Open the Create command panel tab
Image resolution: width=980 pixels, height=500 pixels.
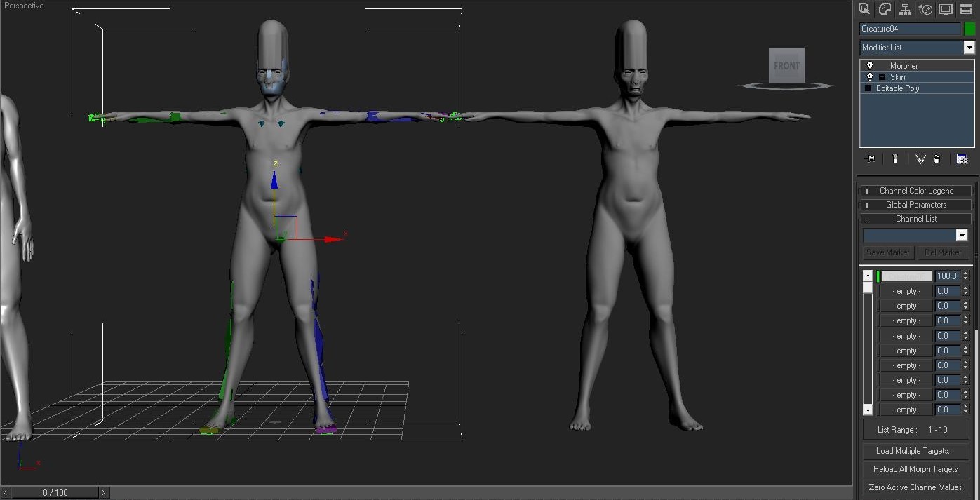[x=864, y=9]
